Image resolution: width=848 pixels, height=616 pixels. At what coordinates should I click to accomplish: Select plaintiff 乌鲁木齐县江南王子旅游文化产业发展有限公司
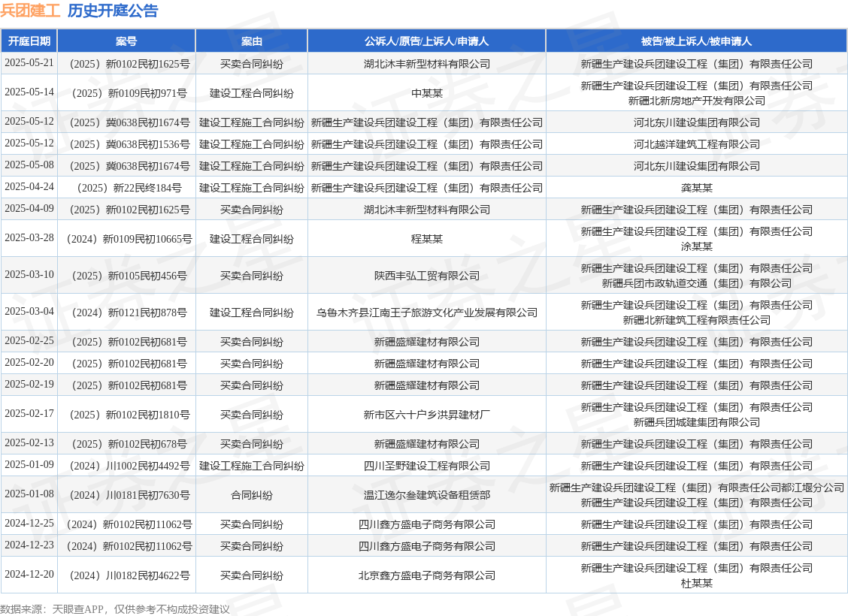pos(427,313)
